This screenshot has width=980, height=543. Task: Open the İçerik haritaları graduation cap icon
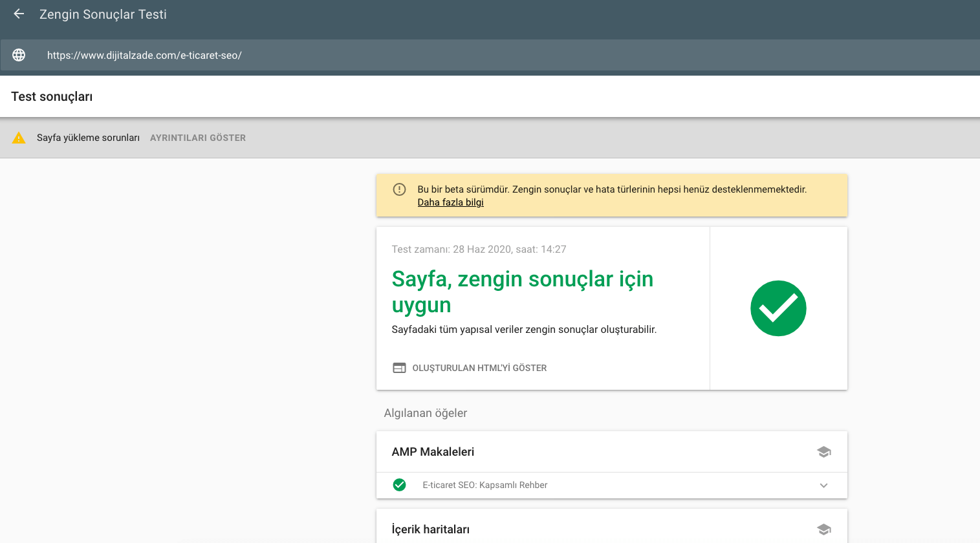point(823,529)
